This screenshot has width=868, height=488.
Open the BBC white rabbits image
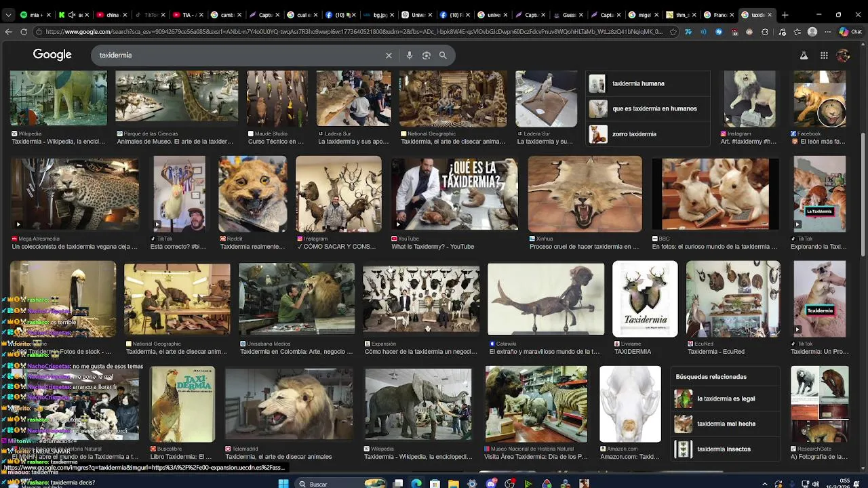point(715,194)
